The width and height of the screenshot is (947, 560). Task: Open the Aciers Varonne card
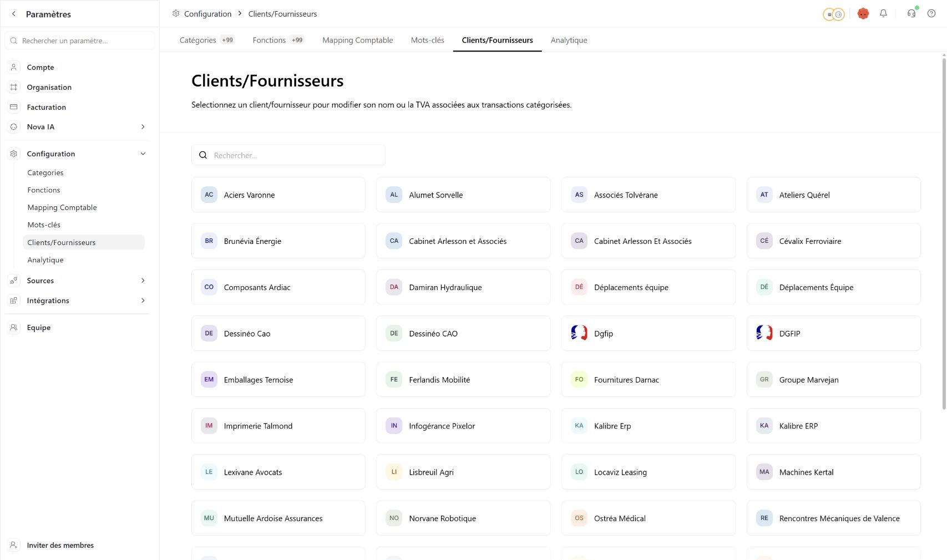tap(278, 195)
